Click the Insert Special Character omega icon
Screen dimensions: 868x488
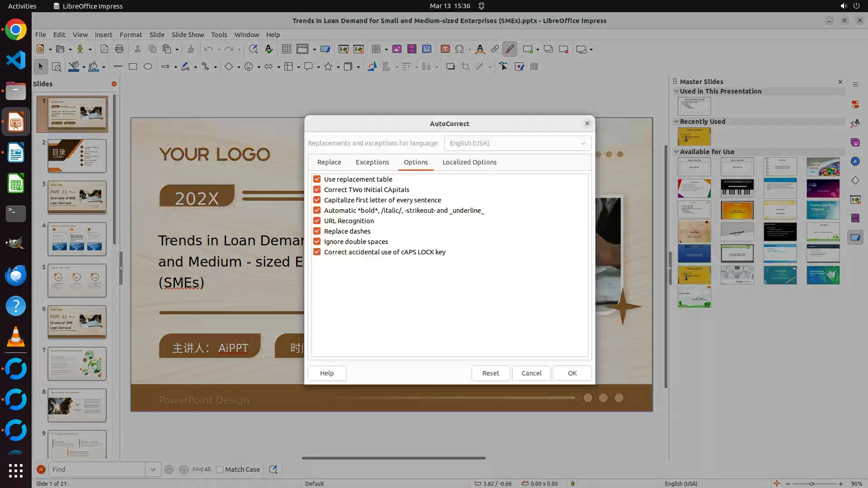click(459, 49)
